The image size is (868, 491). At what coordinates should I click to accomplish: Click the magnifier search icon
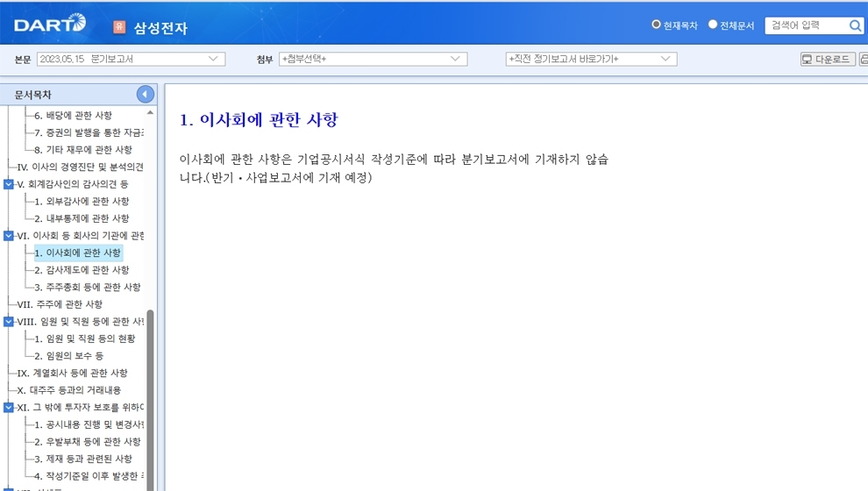tap(856, 26)
